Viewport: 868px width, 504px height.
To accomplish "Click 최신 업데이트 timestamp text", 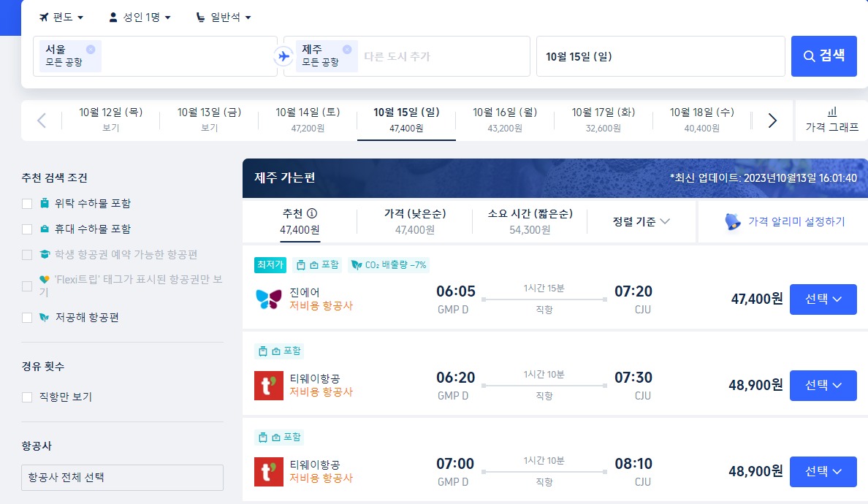I will 764,178.
